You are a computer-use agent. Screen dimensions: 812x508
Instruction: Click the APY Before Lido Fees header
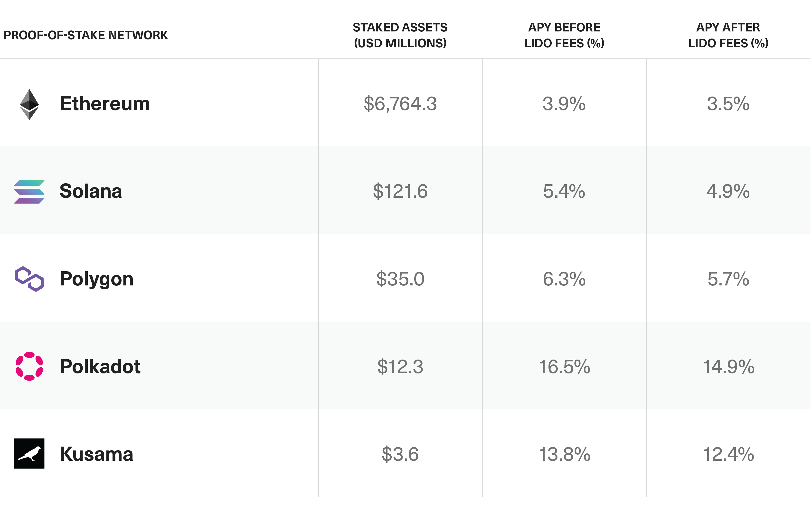pyautogui.click(x=564, y=35)
